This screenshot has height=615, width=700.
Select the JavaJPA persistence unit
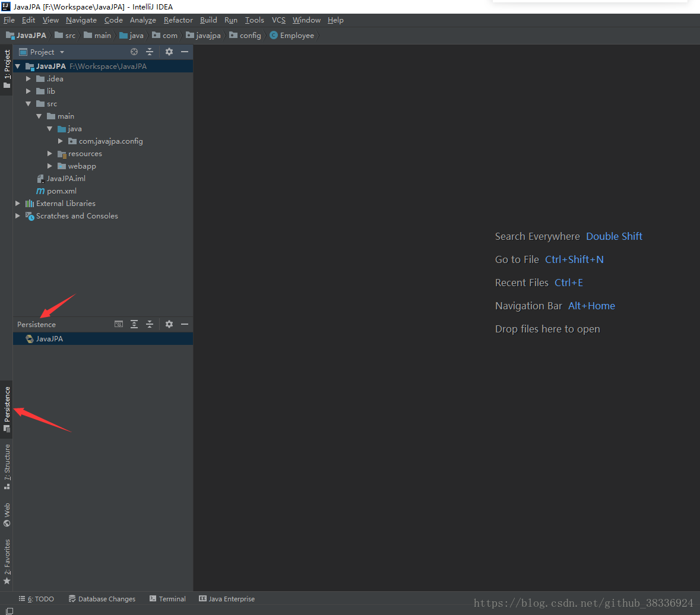point(103,339)
